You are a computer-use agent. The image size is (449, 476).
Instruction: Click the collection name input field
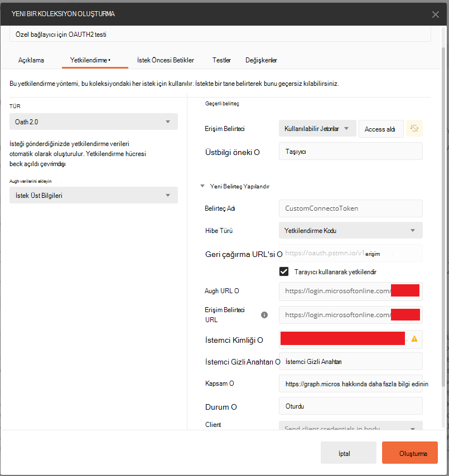220,35
